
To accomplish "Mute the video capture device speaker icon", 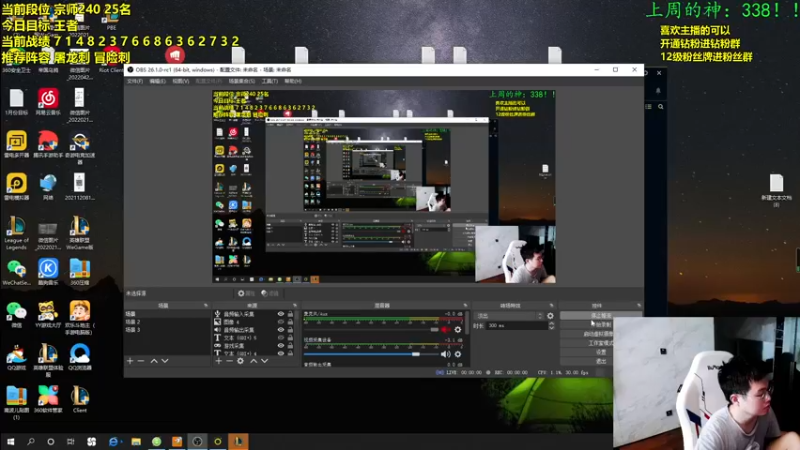I will click(445, 354).
